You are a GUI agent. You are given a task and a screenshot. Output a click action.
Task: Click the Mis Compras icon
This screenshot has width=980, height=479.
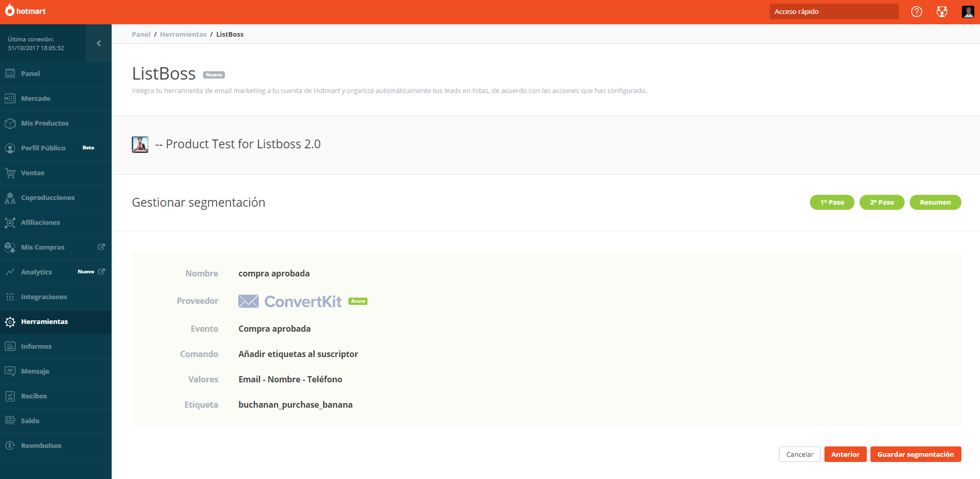[x=10, y=247]
